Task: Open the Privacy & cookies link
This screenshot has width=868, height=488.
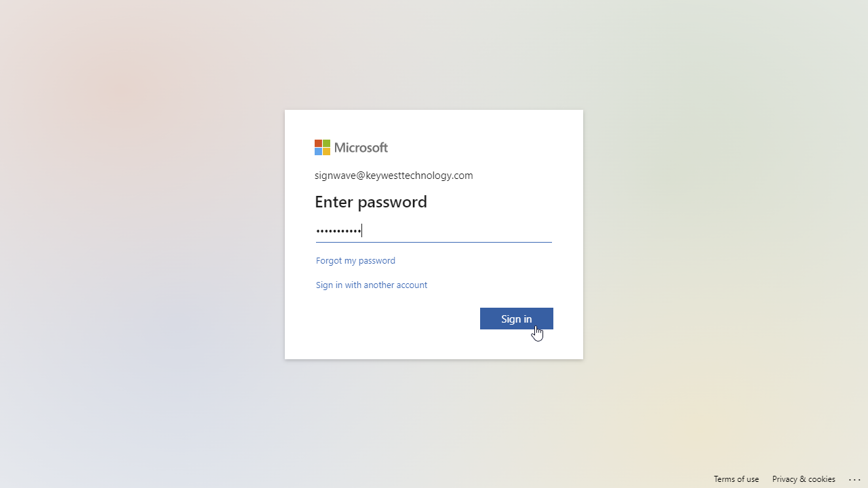Action: [x=804, y=479]
